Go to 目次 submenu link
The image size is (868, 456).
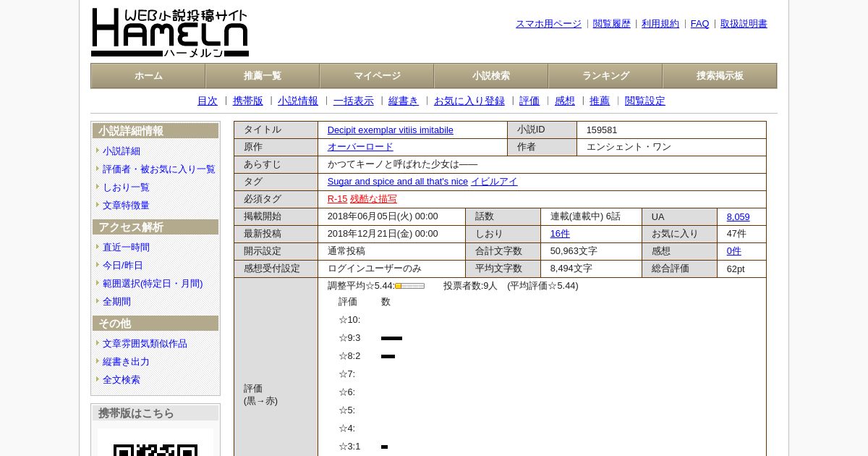point(208,101)
